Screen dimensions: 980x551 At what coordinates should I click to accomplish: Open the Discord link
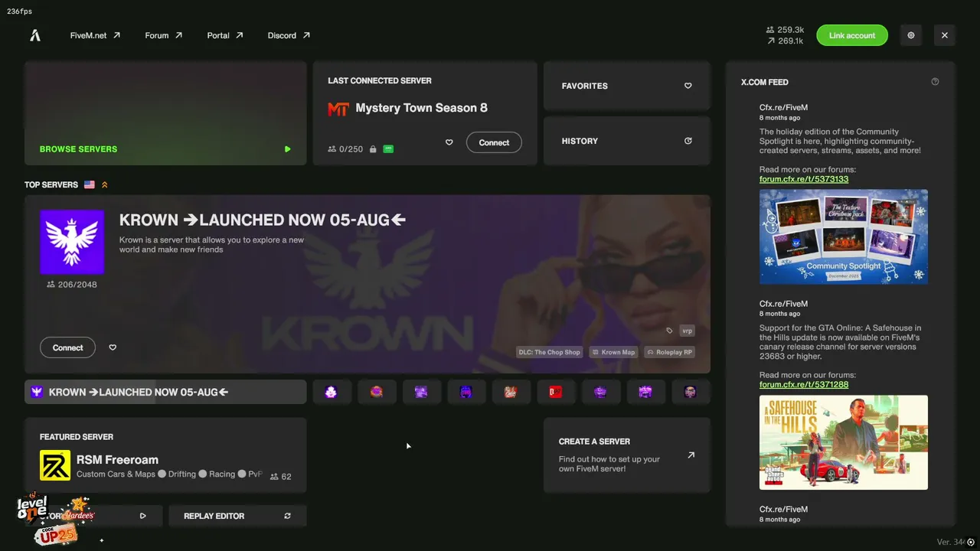(x=289, y=35)
